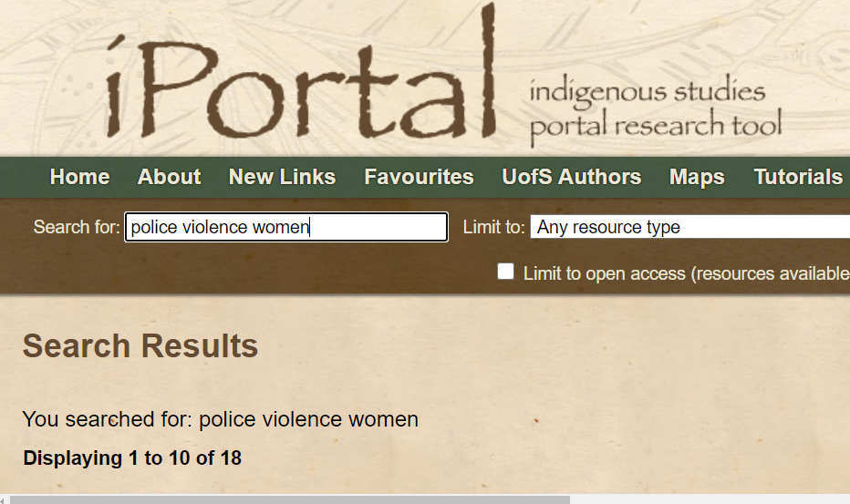This screenshot has width=850, height=504.
Task: Click the left arrow of the horizontal scrollbar
Action: click(x=4, y=500)
